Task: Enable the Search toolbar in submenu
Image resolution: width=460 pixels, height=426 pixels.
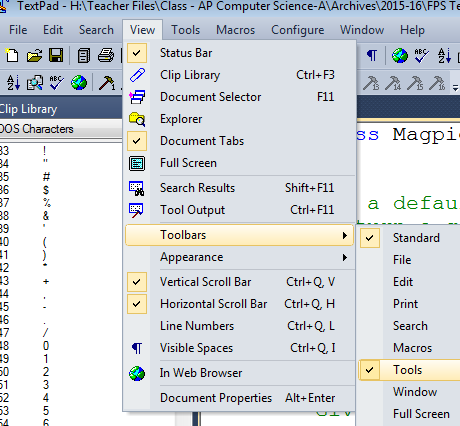Action: coord(410,326)
